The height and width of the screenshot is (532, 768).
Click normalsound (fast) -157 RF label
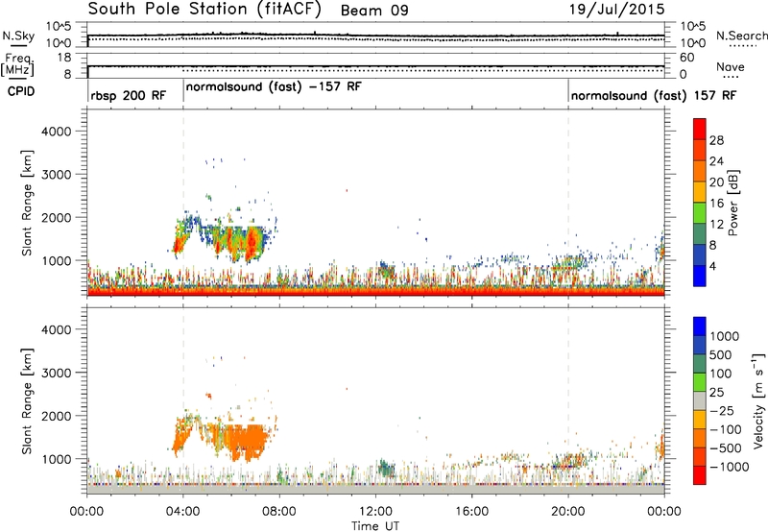coord(274,86)
